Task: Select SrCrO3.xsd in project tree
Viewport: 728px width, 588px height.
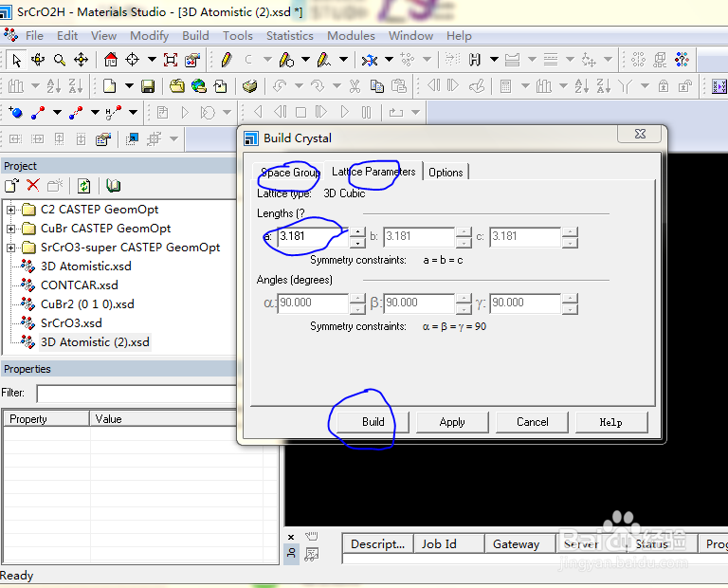Action: pyautogui.click(x=71, y=323)
